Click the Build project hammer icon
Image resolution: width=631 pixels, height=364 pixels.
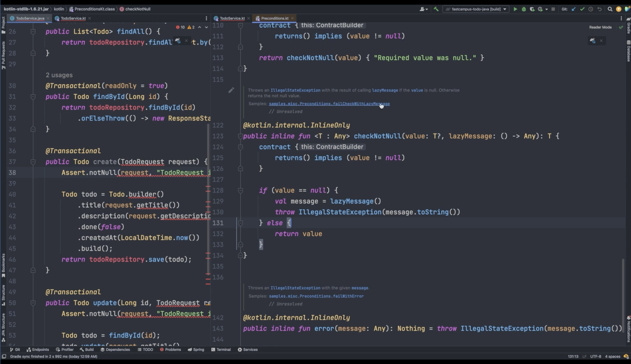(436, 9)
